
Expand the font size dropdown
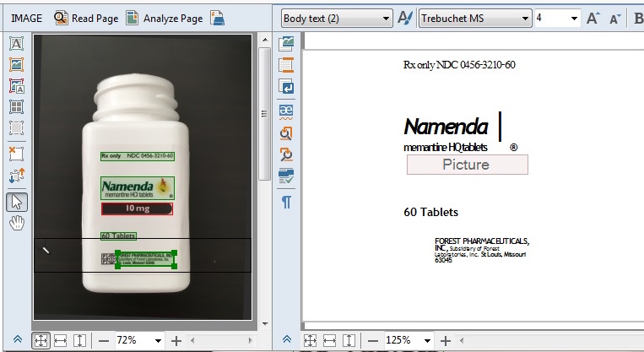point(574,18)
